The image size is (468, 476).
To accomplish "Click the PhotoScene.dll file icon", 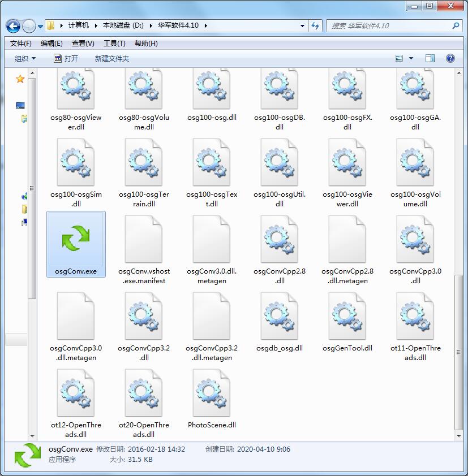I will coord(212,393).
